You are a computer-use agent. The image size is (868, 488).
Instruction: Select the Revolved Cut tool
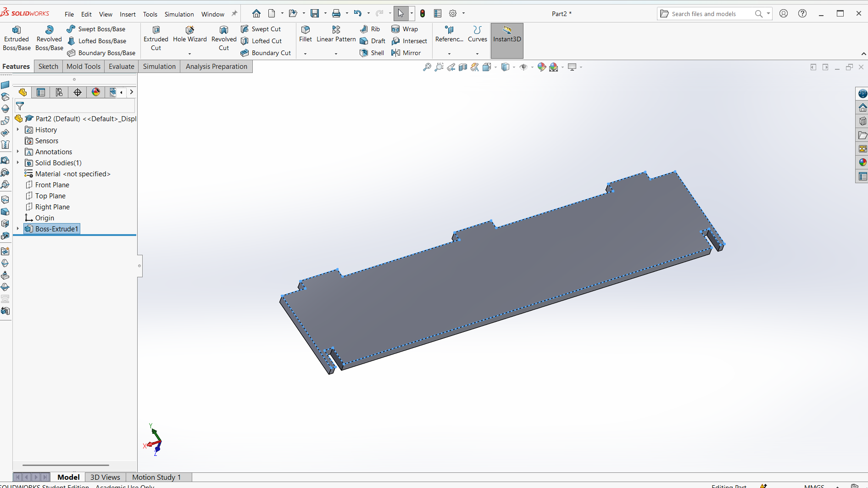tap(224, 38)
